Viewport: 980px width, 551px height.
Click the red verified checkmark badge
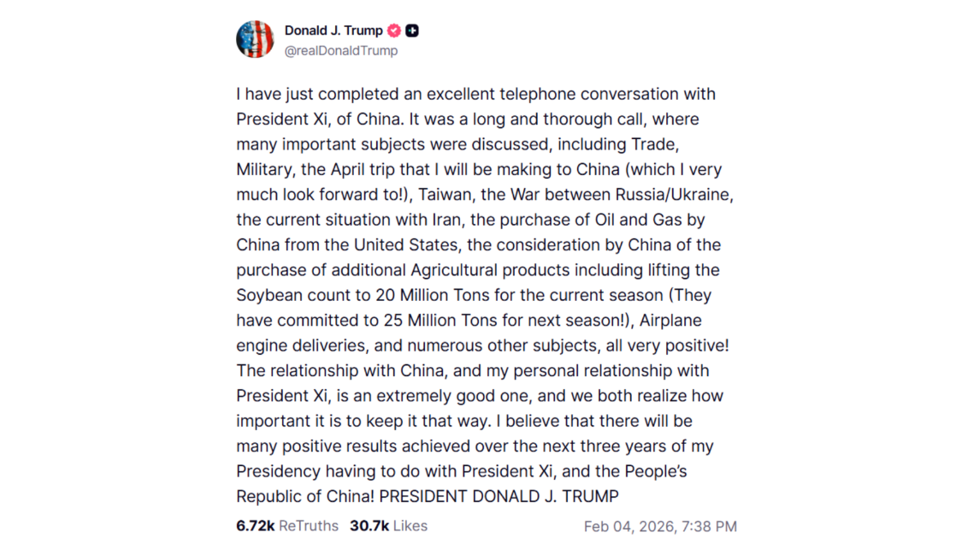(x=394, y=31)
